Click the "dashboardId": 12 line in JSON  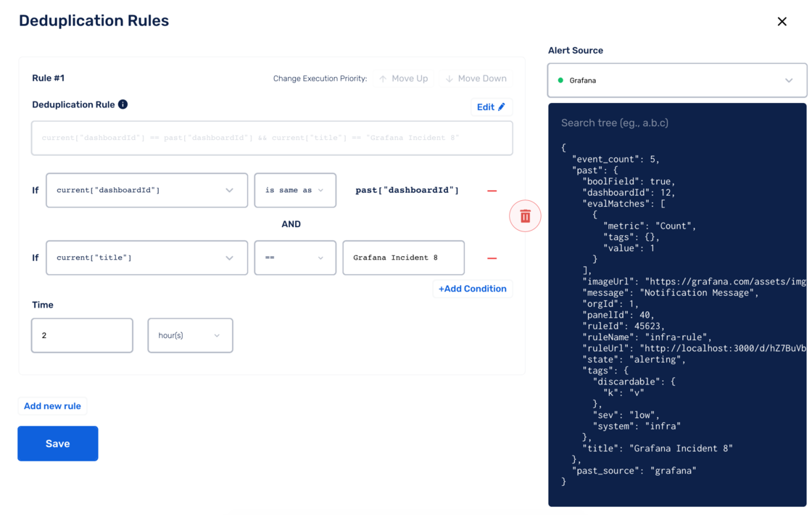pos(629,193)
